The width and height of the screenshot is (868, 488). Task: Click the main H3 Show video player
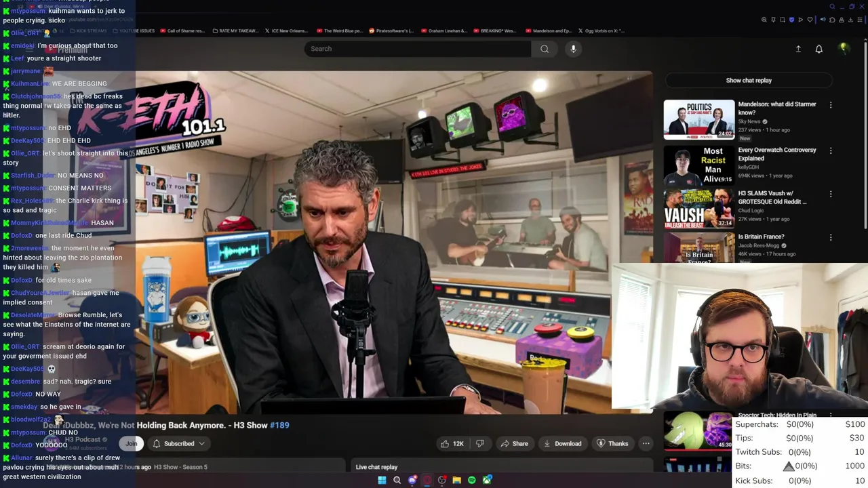pos(393,242)
